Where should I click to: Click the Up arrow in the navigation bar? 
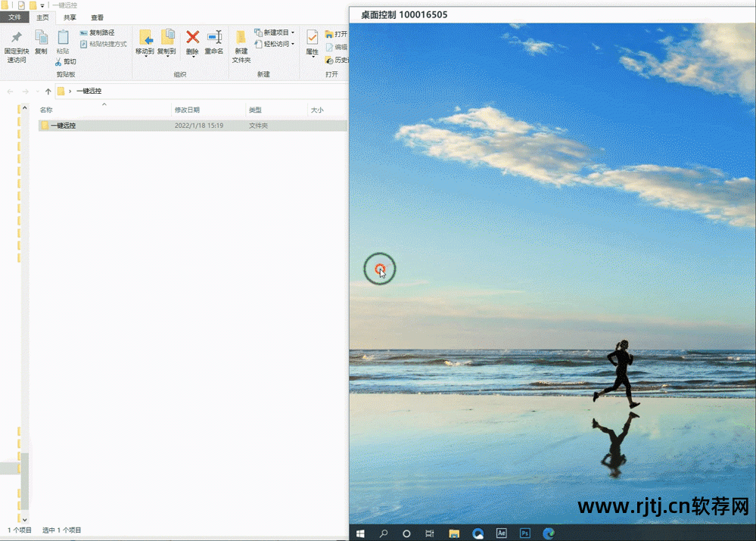[x=48, y=91]
